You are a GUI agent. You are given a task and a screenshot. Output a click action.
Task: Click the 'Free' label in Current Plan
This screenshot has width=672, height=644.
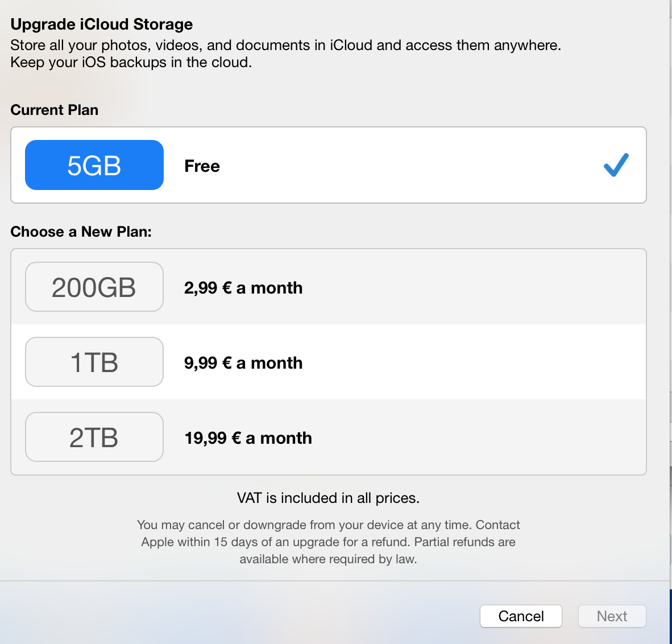pyautogui.click(x=202, y=166)
